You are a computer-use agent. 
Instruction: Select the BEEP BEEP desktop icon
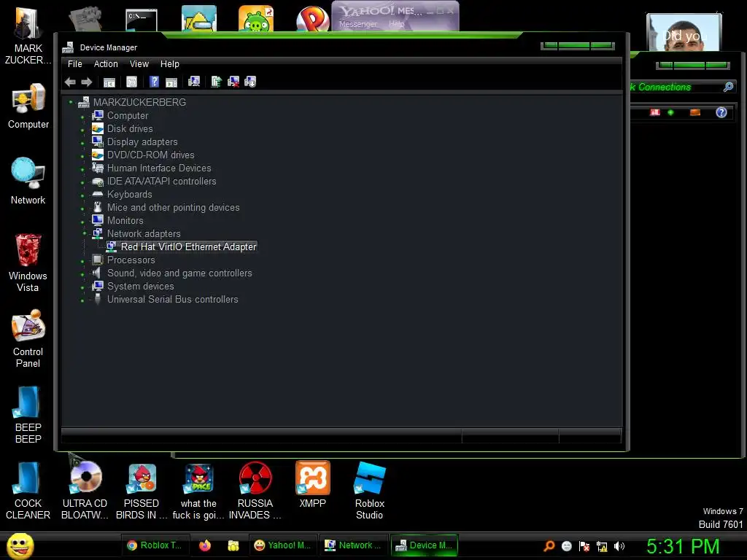click(28, 414)
